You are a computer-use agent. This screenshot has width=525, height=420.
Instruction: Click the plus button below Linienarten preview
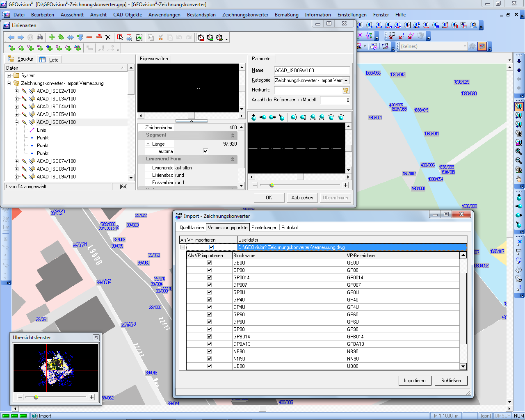[x=345, y=185]
